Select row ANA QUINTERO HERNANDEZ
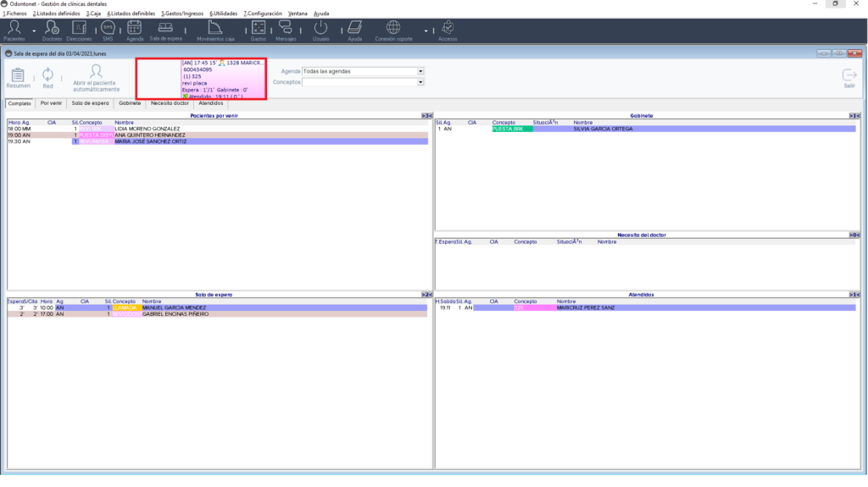The image size is (868, 487). pyautogui.click(x=218, y=135)
